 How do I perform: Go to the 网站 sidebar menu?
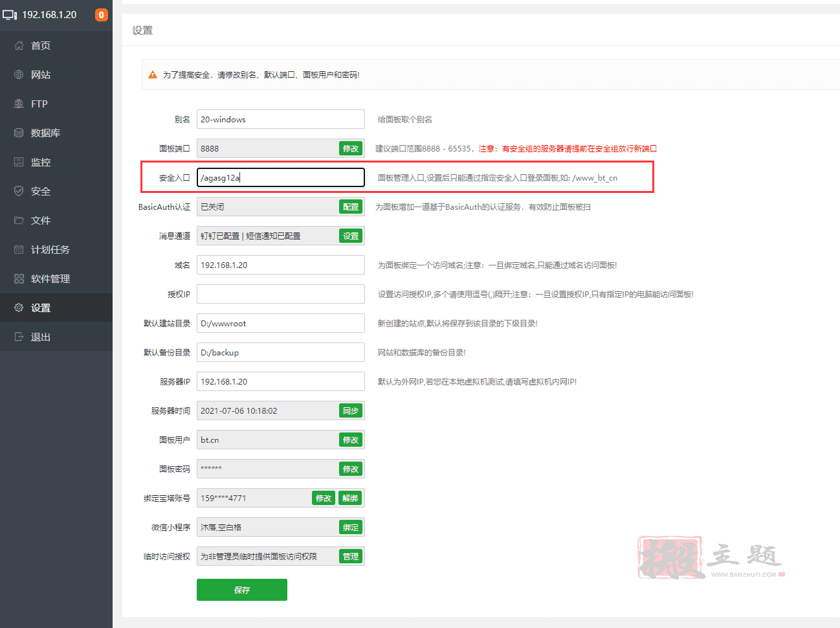pyautogui.click(x=56, y=74)
